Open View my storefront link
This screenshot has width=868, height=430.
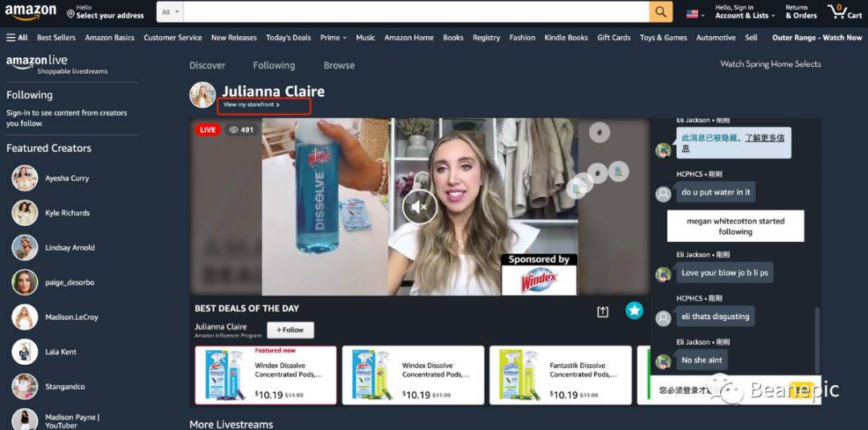tap(252, 104)
